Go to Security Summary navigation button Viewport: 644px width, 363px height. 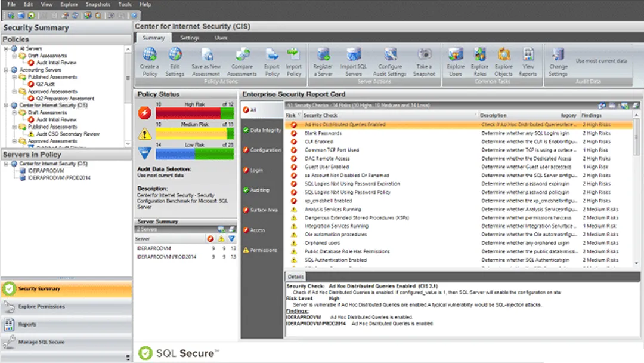(x=67, y=289)
